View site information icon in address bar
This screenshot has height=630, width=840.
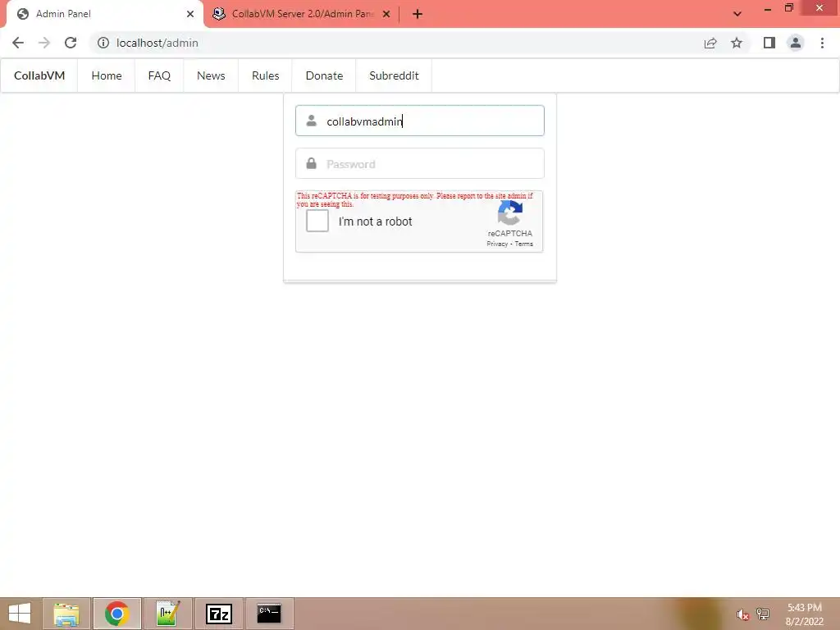coord(103,43)
